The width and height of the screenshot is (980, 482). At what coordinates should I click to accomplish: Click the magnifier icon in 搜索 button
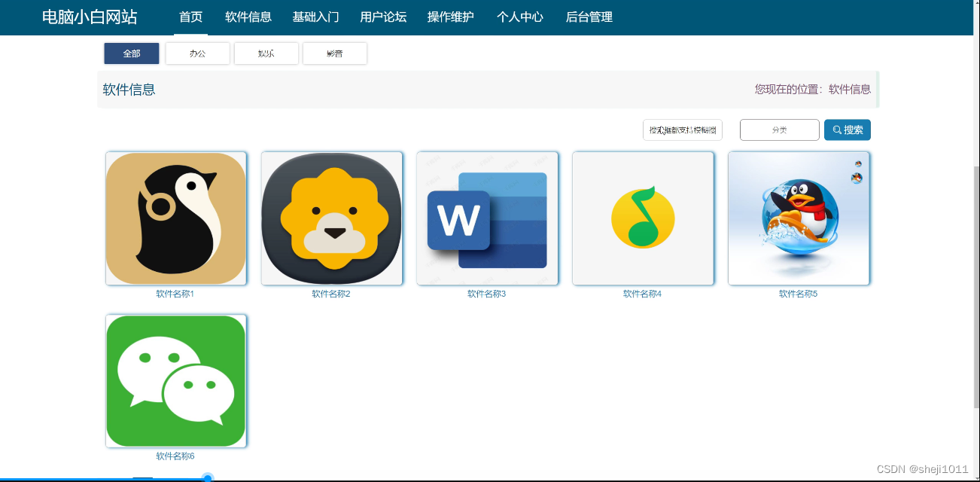tap(837, 130)
